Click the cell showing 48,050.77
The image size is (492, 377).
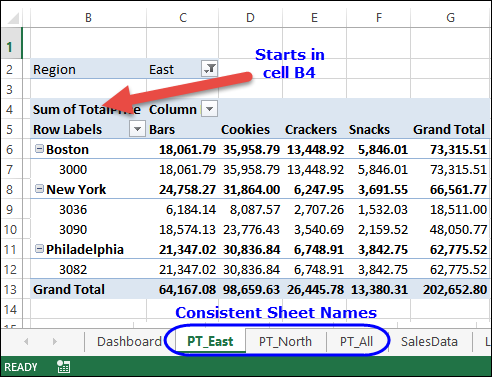[451, 229]
